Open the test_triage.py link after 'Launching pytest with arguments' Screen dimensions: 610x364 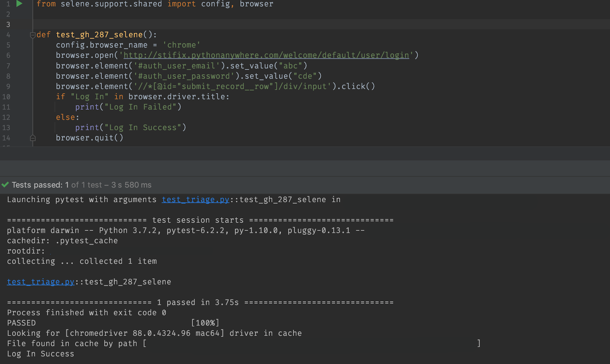pos(195,199)
